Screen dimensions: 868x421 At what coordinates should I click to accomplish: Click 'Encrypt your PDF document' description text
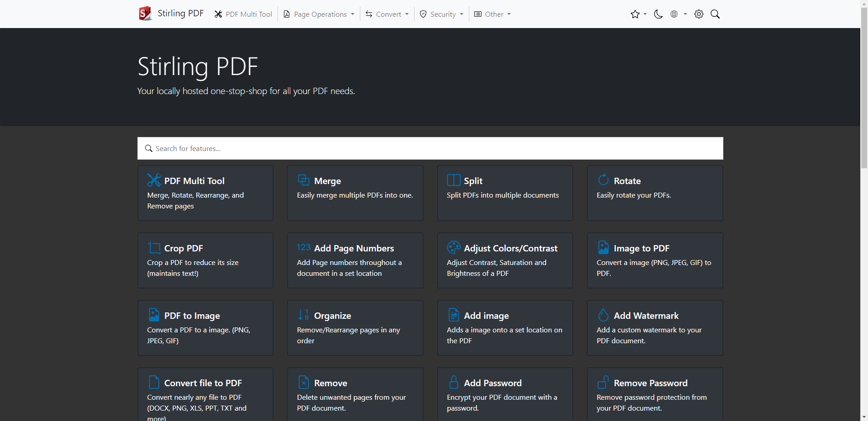coord(502,403)
